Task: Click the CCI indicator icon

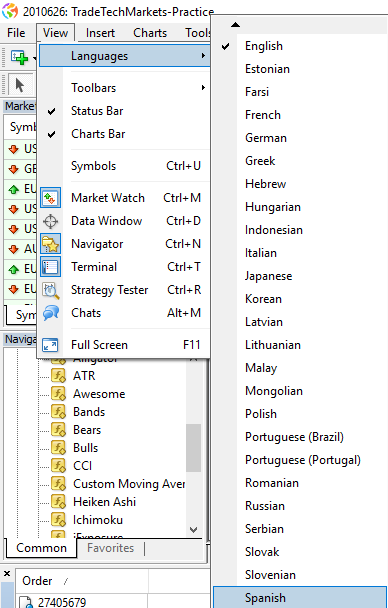Action: (x=59, y=466)
